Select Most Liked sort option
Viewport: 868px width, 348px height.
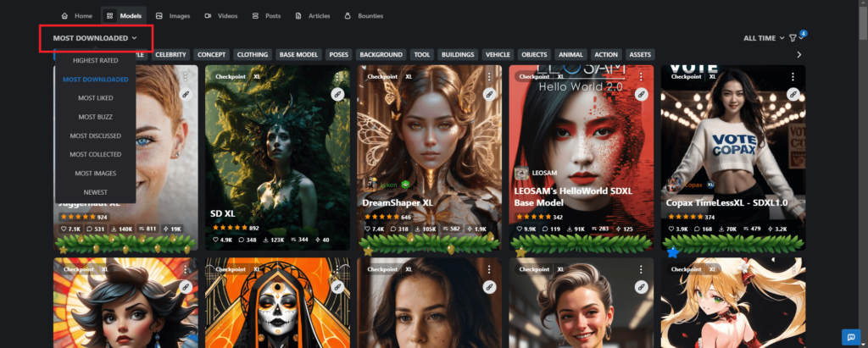point(95,98)
